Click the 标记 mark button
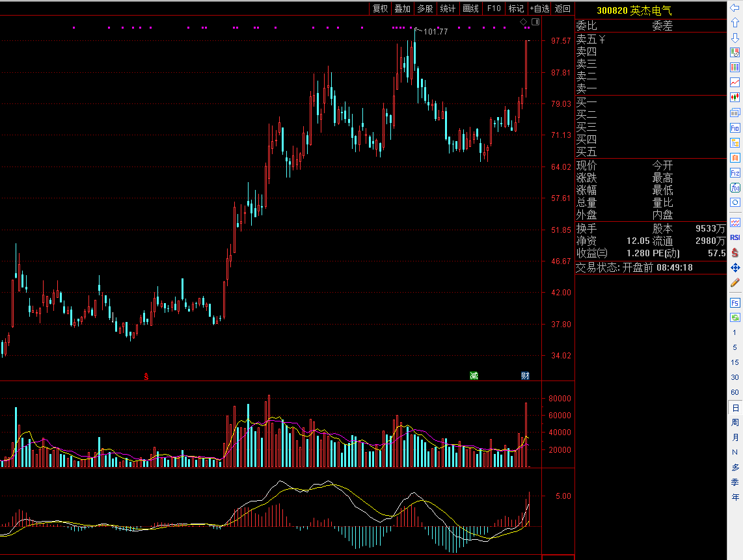The height and width of the screenshot is (560, 743). (x=516, y=8)
